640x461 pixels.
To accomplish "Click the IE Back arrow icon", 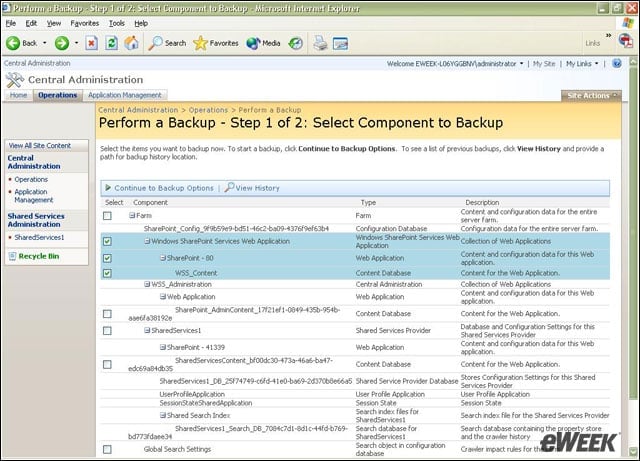I will point(13,43).
